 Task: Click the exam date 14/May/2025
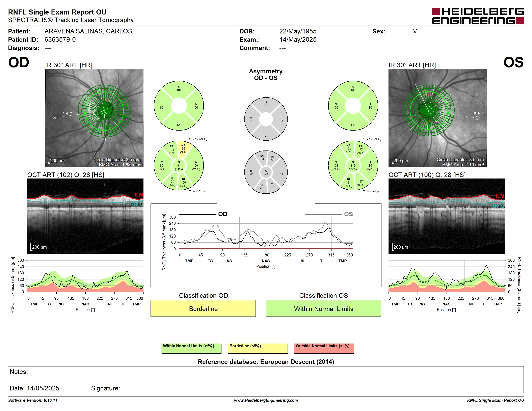pos(298,39)
